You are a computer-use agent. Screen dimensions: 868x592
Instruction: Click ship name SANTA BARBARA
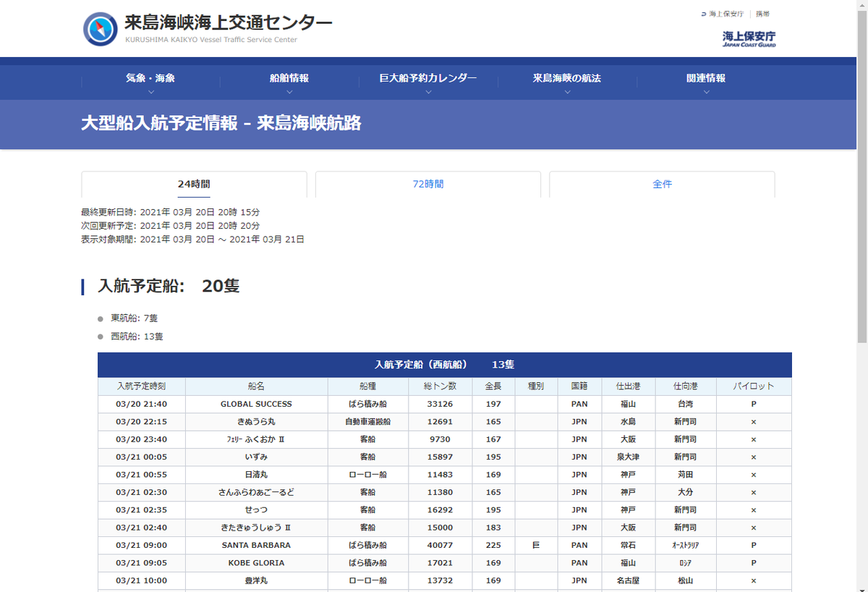(x=257, y=545)
